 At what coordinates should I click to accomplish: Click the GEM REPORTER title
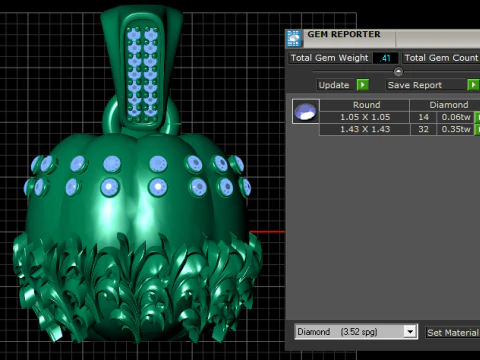[x=344, y=34]
